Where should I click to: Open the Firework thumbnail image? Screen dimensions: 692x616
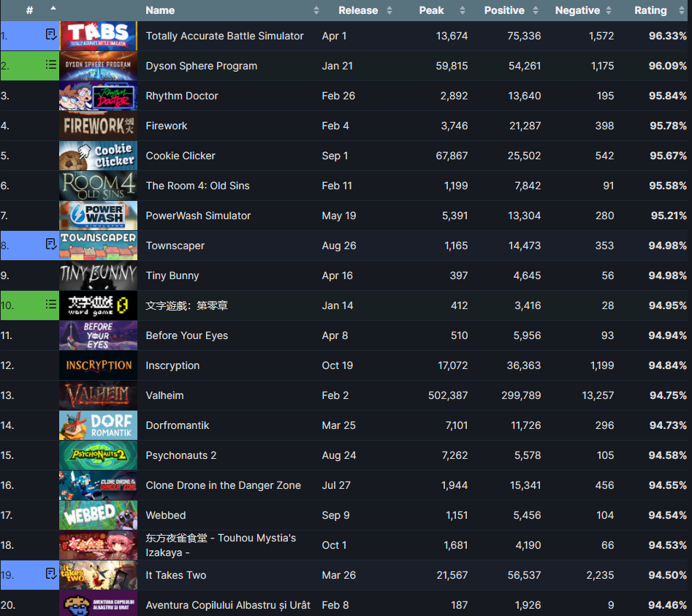pos(98,126)
